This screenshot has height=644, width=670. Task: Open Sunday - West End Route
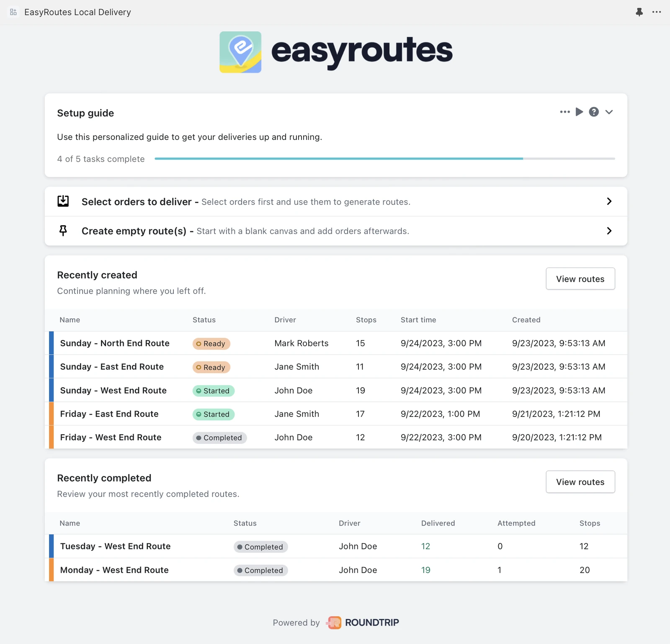(x=113, y=390)
